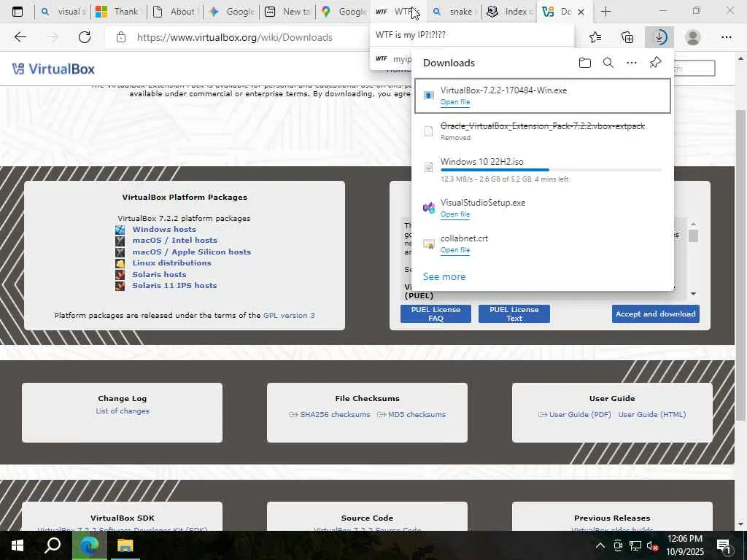Switch to the 'New ta' tab
Image resolution: width=747 pixels, height=560 pixels.
point(287,12)
